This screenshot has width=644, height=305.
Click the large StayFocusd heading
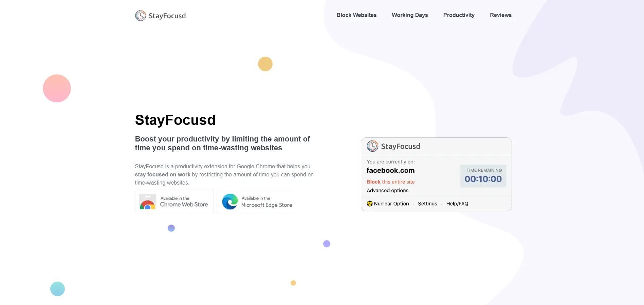[x=175, y=120]
